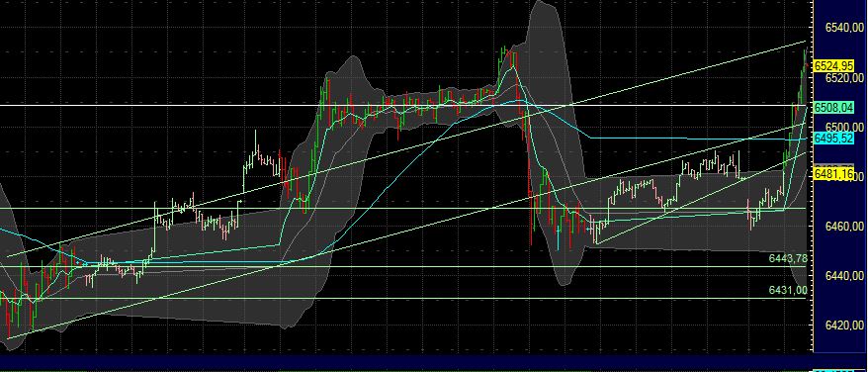Click the 6520,00 price axis label

844,77
